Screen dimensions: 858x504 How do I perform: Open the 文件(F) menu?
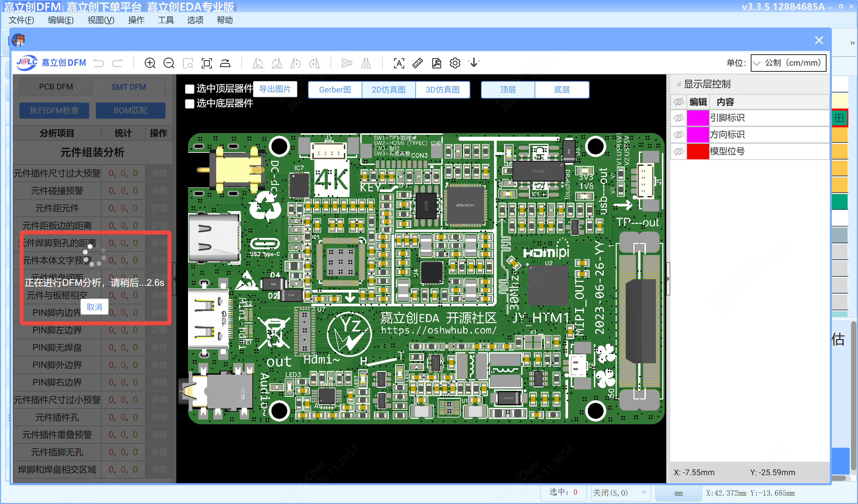pos(21,20)
